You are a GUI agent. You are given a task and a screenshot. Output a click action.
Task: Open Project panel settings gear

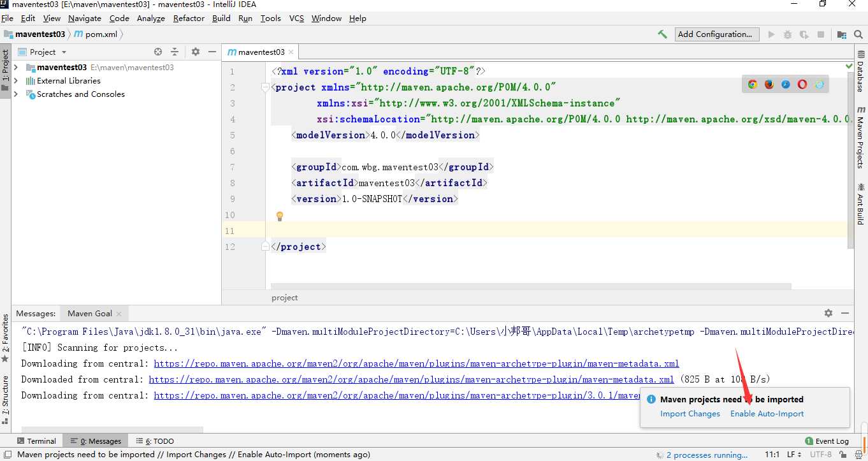196,52
